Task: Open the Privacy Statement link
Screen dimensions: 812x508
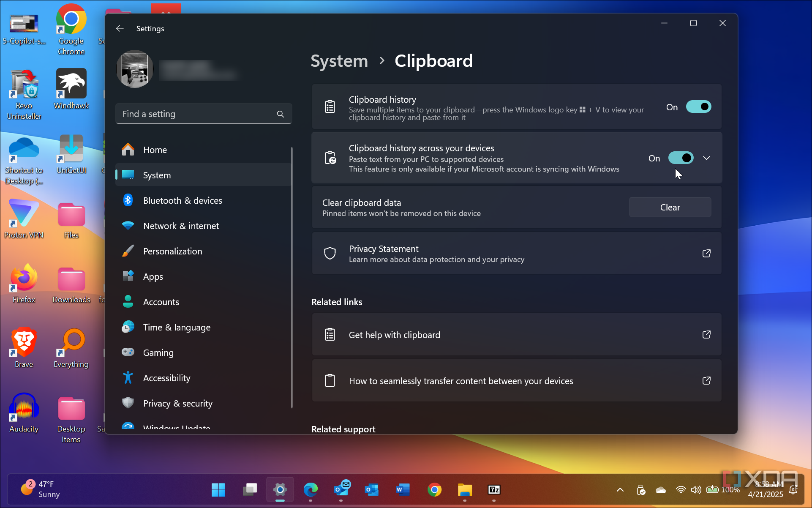Action: click(x=517, y=254)
